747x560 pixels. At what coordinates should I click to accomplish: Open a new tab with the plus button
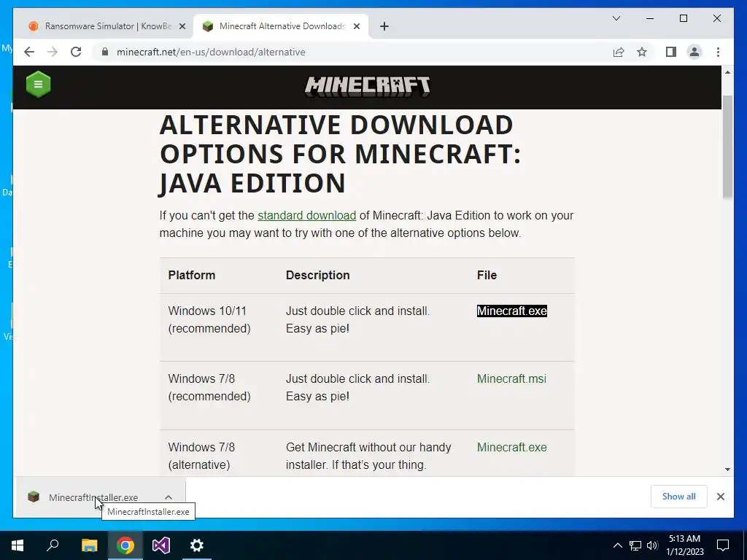click(x=384, y=26)
